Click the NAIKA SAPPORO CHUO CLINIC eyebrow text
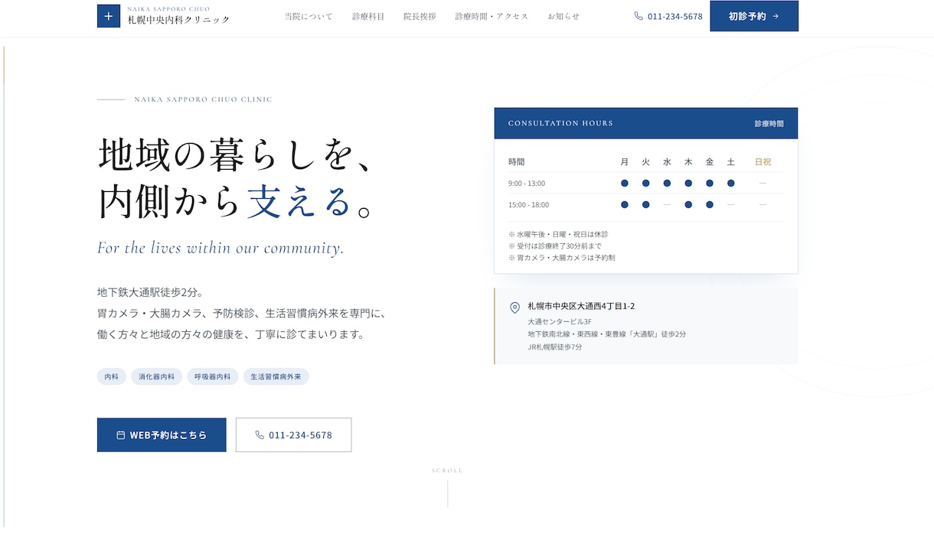The image size is (934, 560). click(203, 99)
